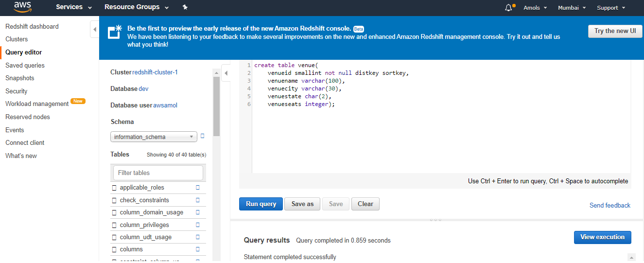Select the column_udt_usage table name
The width and height of the screenshot is (644, 263).
pyautogui.click(x=146, y=237)
